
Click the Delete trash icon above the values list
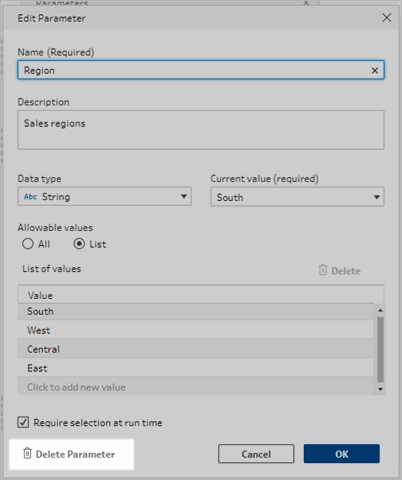(x=323, y=270)
